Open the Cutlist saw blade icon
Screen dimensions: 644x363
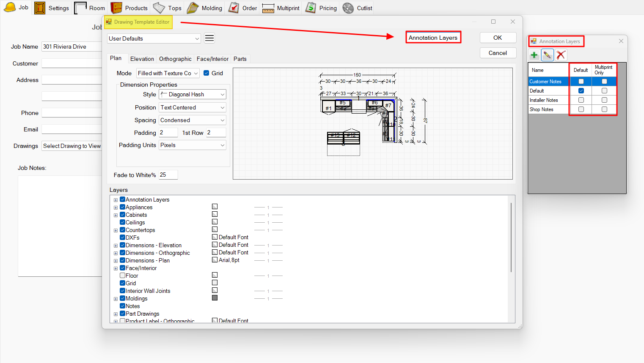[x=348, y=8]
